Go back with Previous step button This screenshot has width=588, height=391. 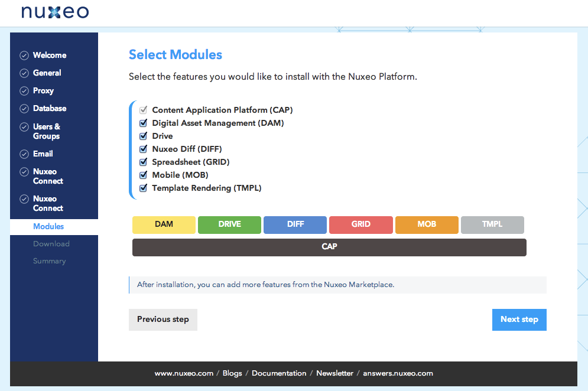tap(163, 320)
